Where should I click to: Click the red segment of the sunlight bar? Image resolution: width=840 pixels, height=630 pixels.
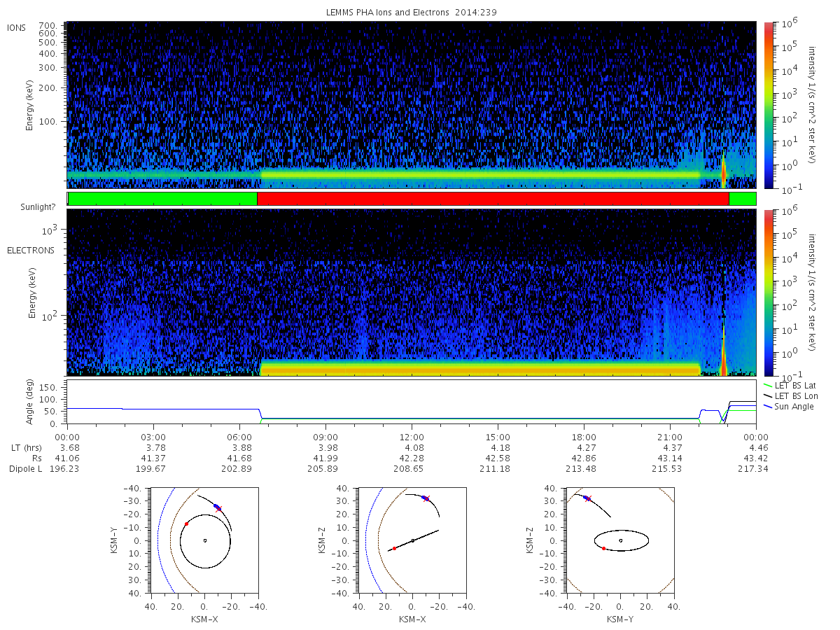coord(493,199)
